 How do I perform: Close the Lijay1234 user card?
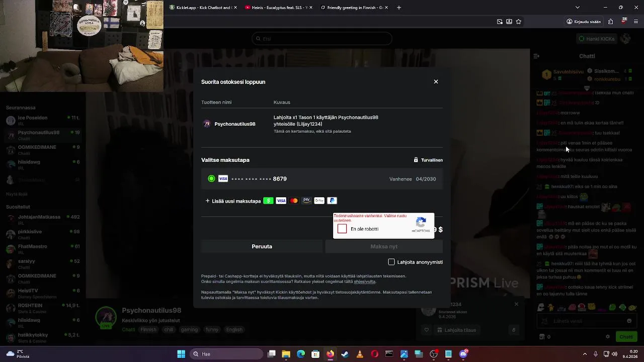(516, 304)
